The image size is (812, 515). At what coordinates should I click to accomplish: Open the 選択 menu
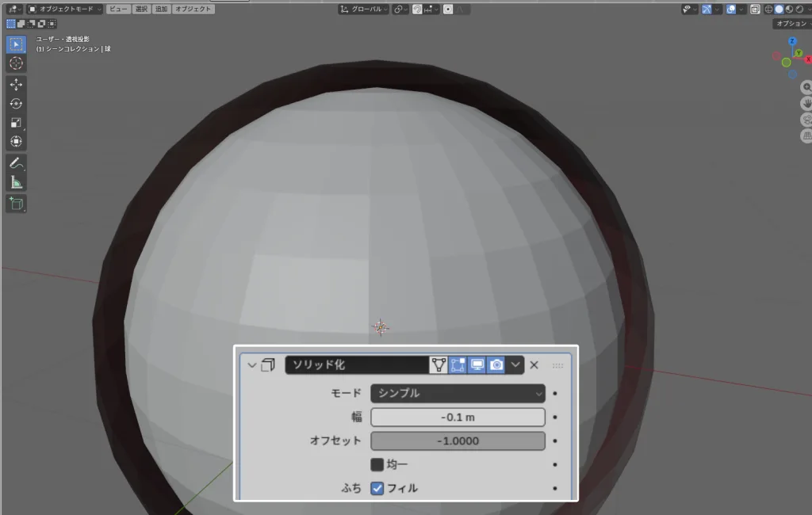tap(141, 10)
